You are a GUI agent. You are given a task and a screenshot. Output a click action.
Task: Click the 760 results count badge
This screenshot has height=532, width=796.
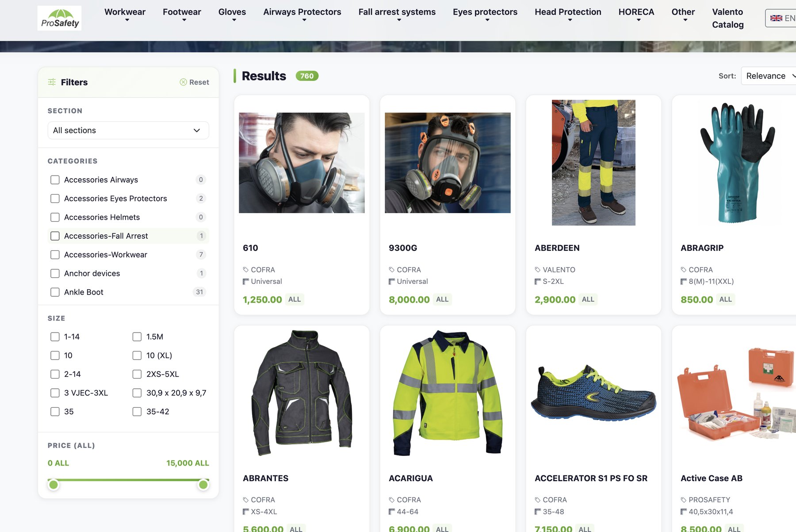(x=307, y=76)
